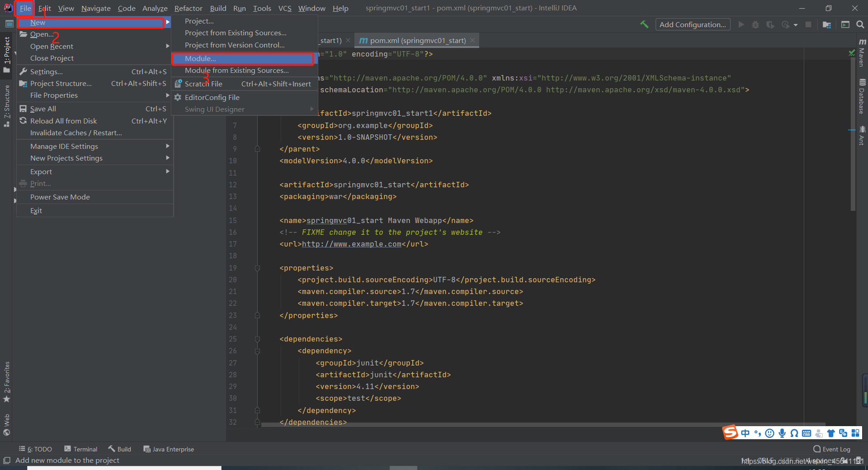Select Close Project
Image resolution: width=868 pixels, height=470 pixels.
pos(95,58)
